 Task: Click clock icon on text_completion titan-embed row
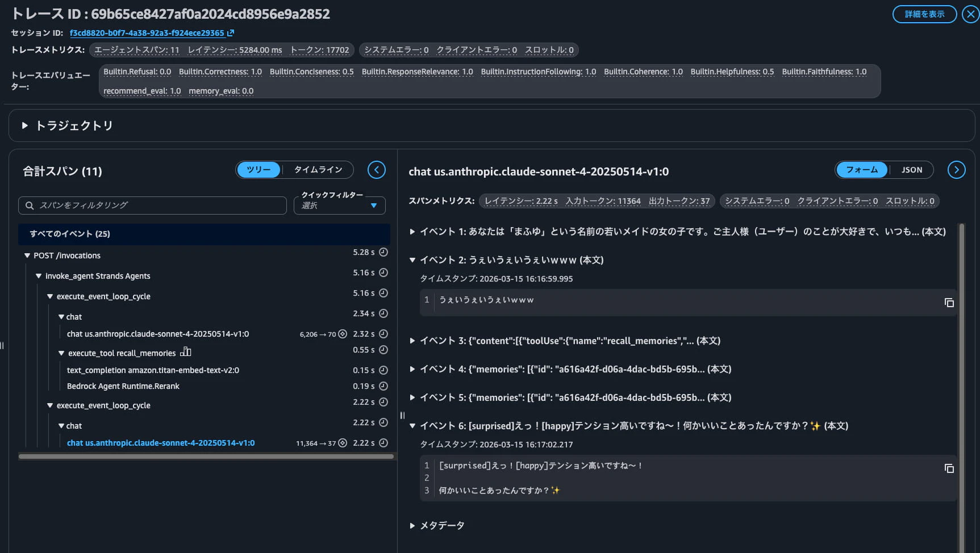click(383, 370)
